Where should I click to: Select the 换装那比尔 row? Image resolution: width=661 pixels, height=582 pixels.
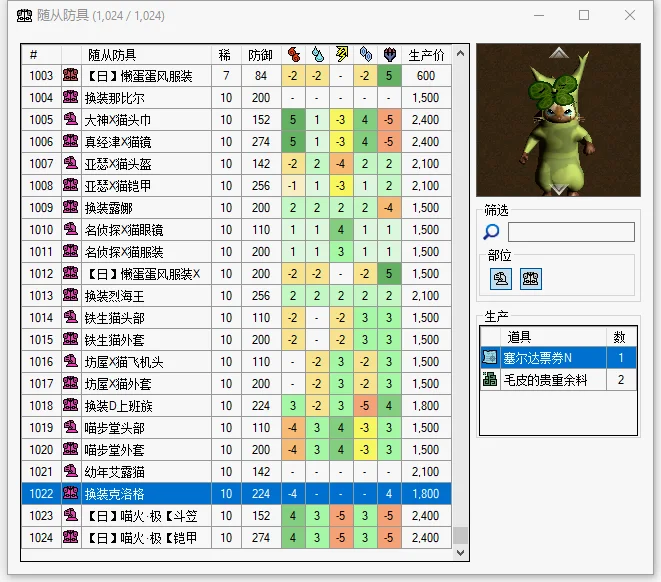(x=236, y=98)
